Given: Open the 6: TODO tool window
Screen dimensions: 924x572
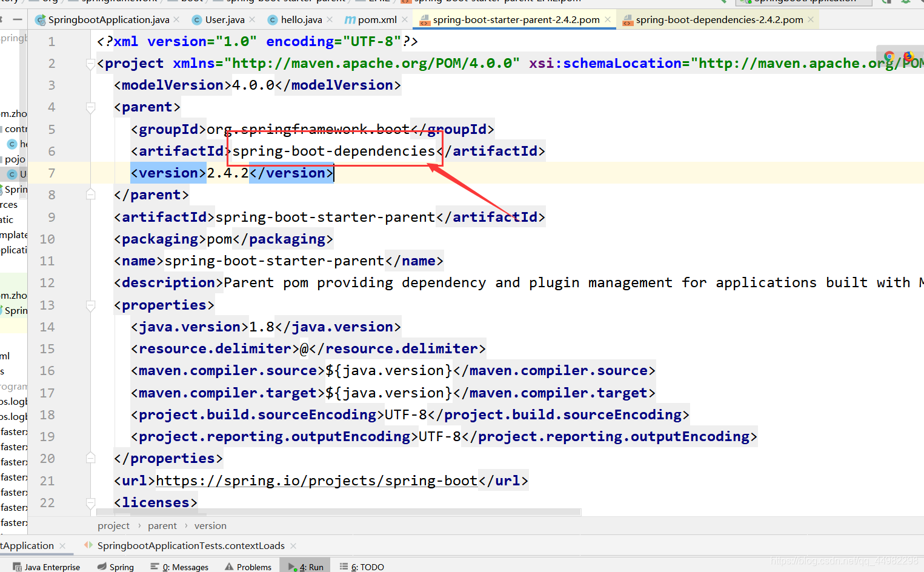Looking at the screenshot, I should tap(362, 567).
